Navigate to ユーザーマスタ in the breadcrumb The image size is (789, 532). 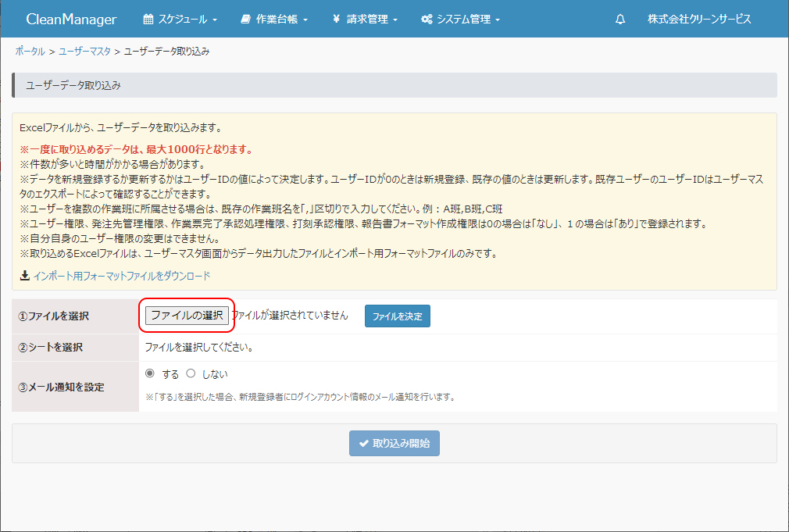tap(84, 52)
